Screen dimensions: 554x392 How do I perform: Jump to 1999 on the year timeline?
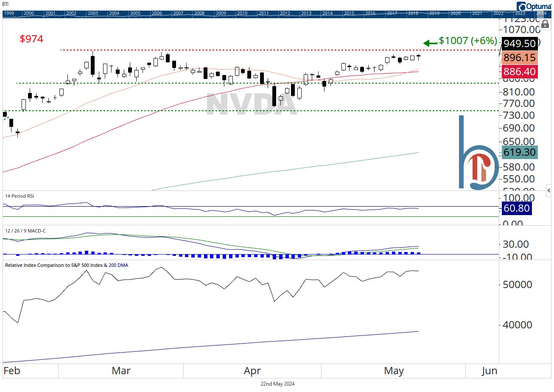click(8, 14)
